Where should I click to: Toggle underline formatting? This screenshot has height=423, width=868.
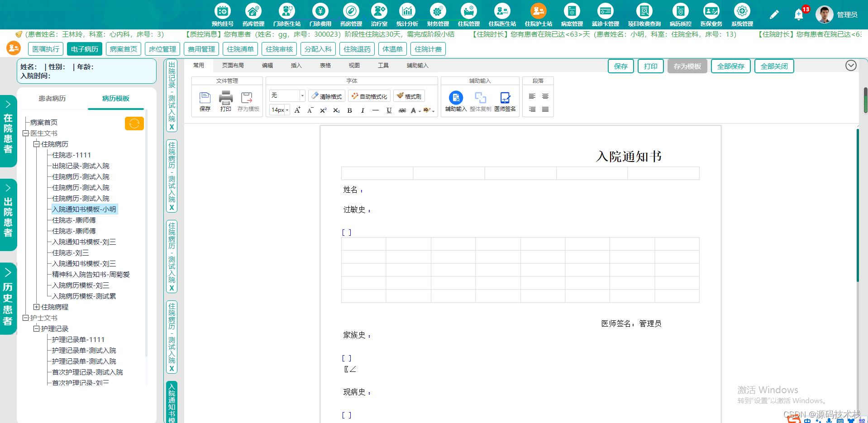(388, 110)
